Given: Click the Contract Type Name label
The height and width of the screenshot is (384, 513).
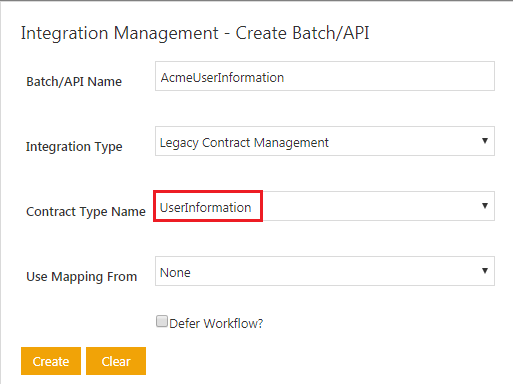Looking at the screenshot, I should click(x=86, y=212).
